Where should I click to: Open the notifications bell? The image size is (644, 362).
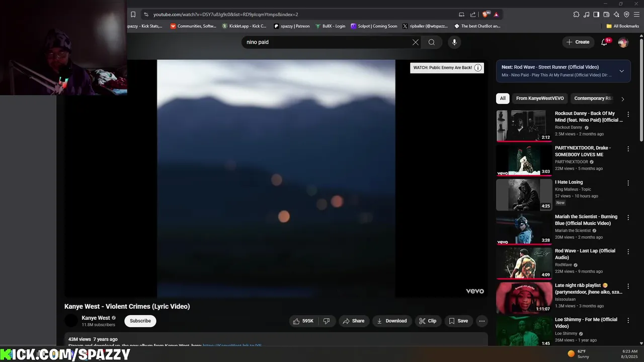coord(604,42)
